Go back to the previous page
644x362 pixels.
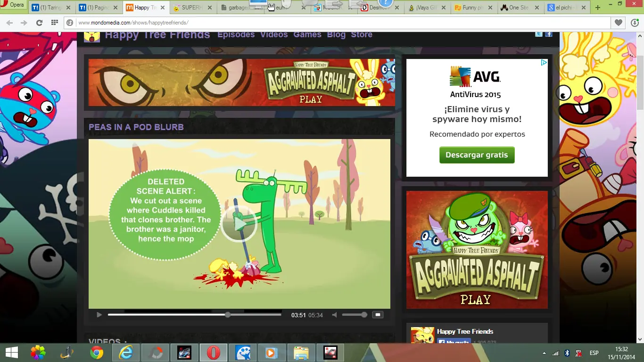[9, 23]
